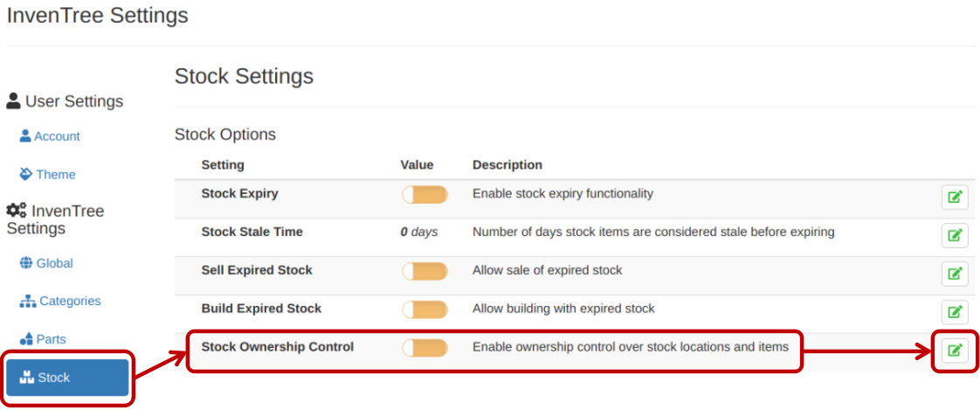Click edit icon for Stock Expiry
The image size is (980, 410).
954,197
